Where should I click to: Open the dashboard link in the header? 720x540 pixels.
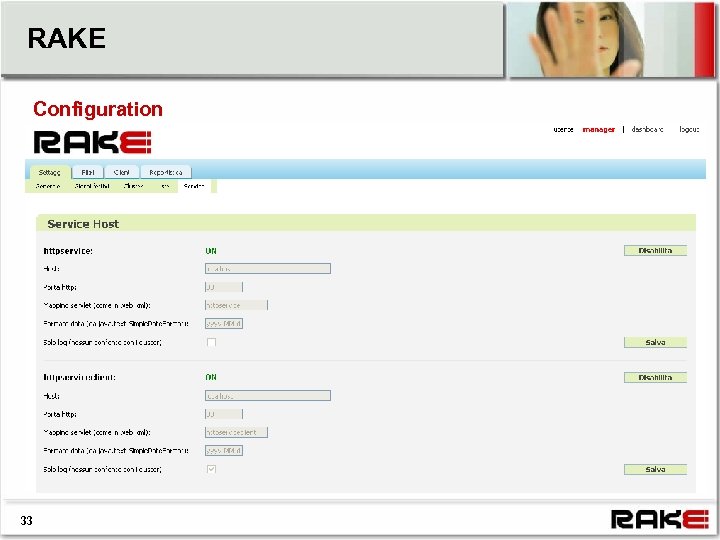(x=647, y=129)
